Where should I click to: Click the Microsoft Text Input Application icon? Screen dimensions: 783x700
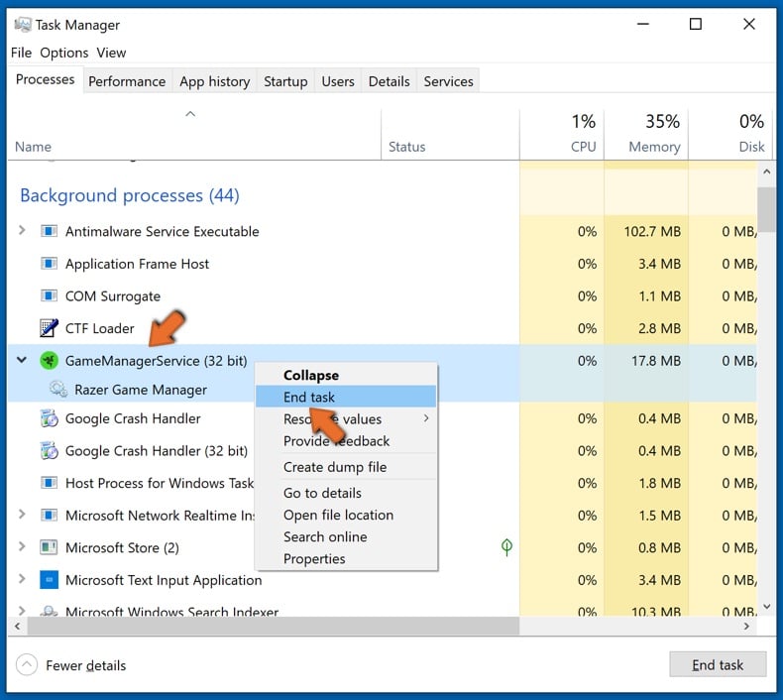(x=49, y=580)
